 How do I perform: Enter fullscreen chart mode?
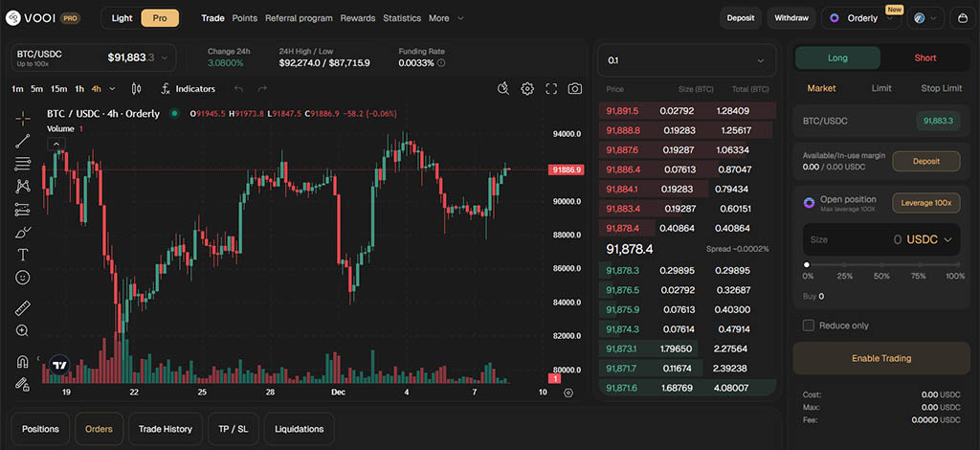(x=551, y=89)
